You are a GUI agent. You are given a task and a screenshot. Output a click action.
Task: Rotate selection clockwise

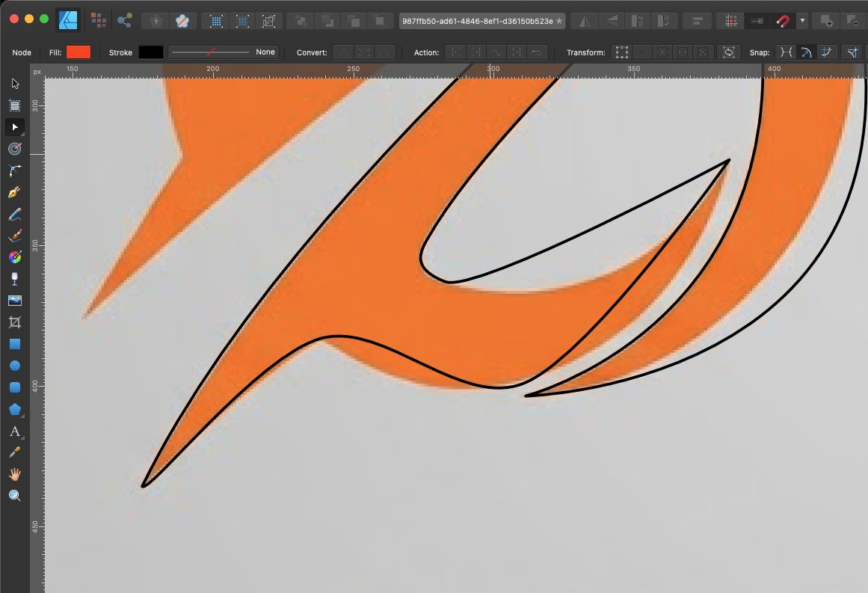coord(663,21)
